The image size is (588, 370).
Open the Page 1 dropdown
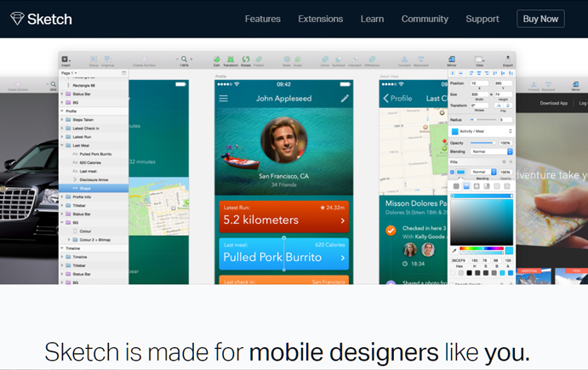pyautogui.click(x=70, y=73)
